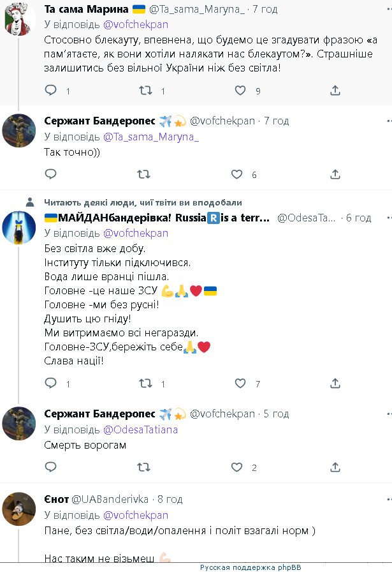Open the @Ta_sama_Maryna_ mention link

click(x=150, y=137)
